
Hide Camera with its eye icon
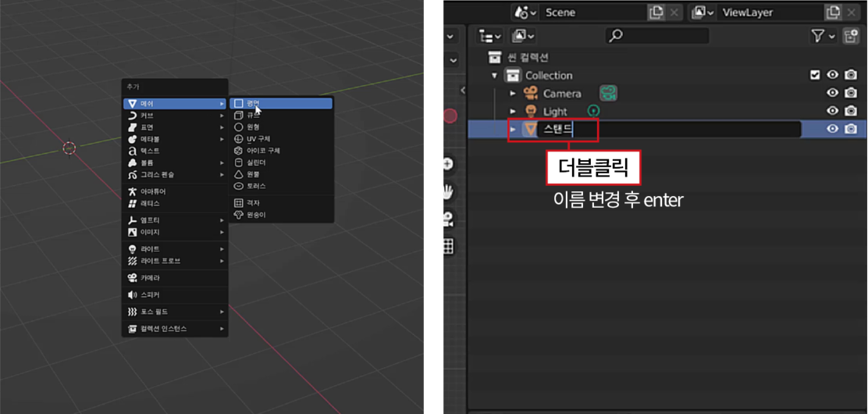(832, 93)
